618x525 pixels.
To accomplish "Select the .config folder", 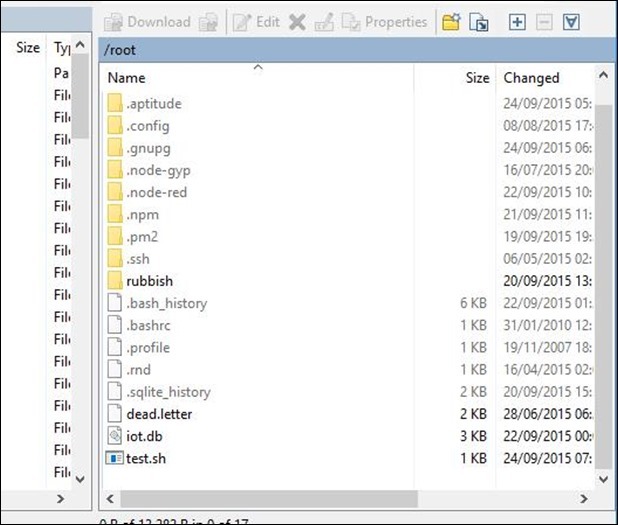I will click(148, 126).
